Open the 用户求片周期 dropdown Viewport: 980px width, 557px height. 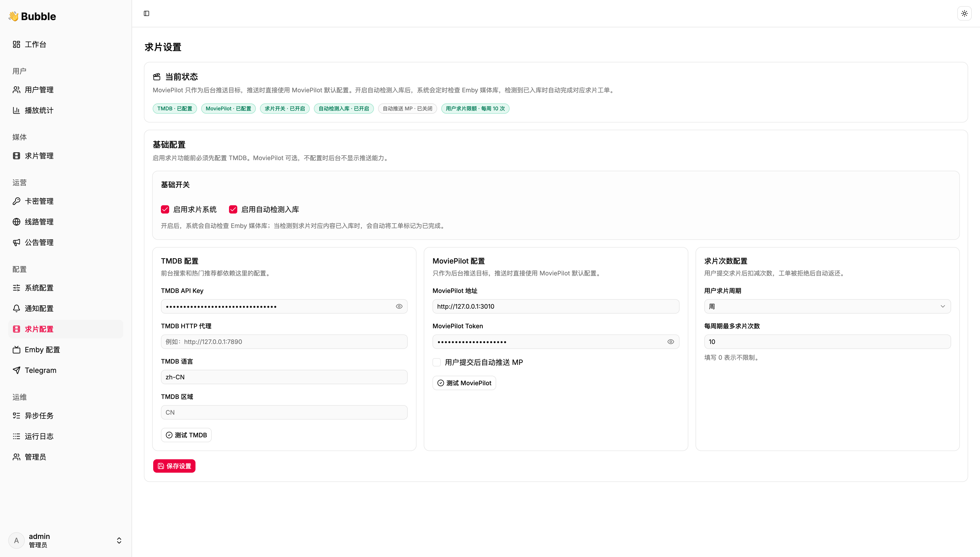coord(827,306)
